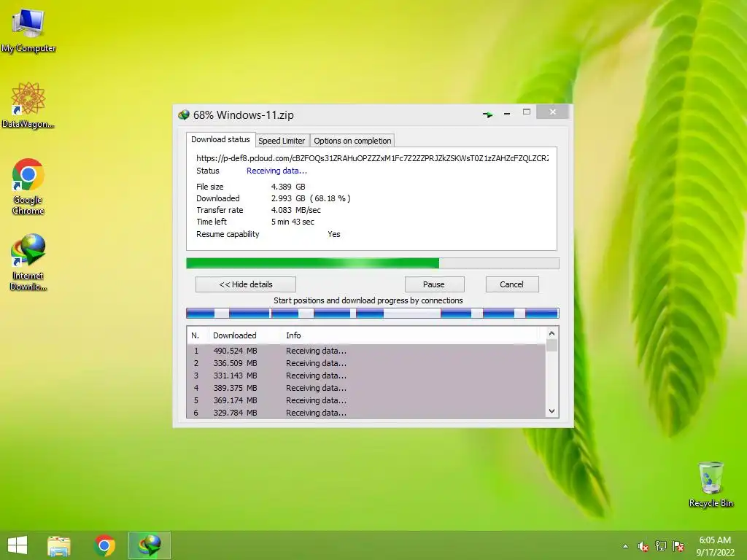
Task: Click the Info column header
Action: (293, 335)
